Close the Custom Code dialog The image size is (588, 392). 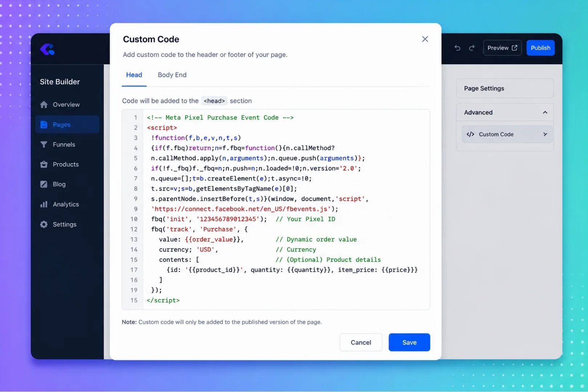425,39
